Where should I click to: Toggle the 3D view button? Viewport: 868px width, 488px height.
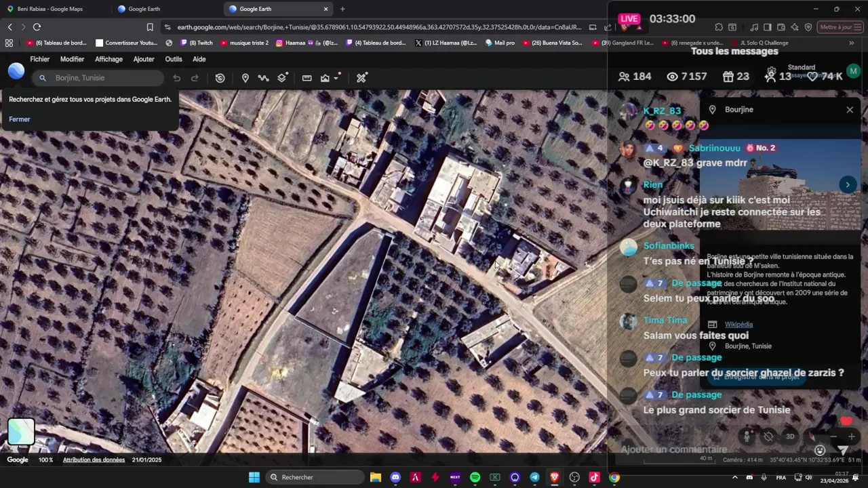790,436
